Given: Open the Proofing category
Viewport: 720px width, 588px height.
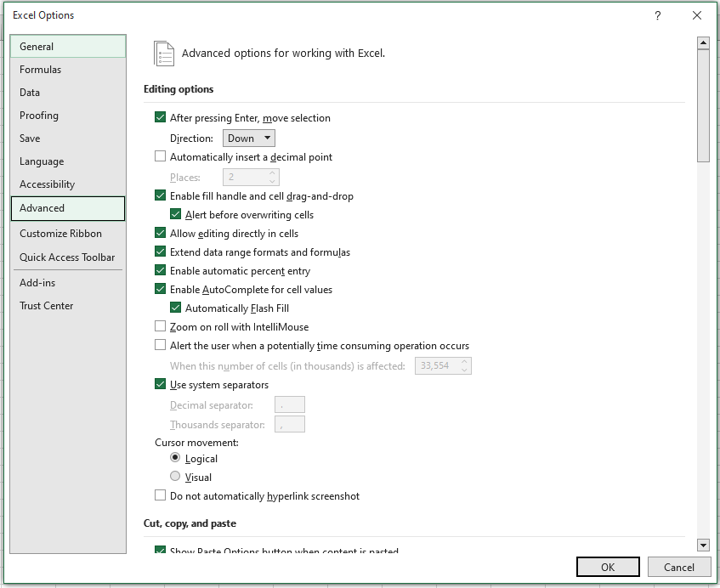Looking at the screenshot, I should tap(68, 116).
